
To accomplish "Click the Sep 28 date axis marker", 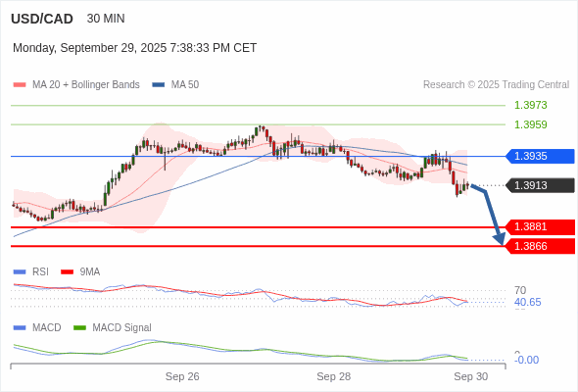I will click(334, 376).
